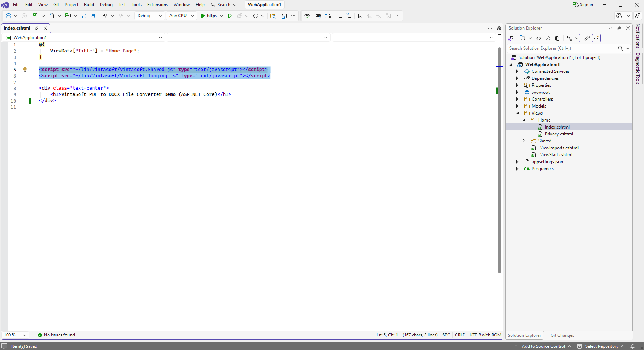Viewport: 644px width, 350px height.
Task: Collapse All items in Solution Explorer
Action: pos(548,38)
